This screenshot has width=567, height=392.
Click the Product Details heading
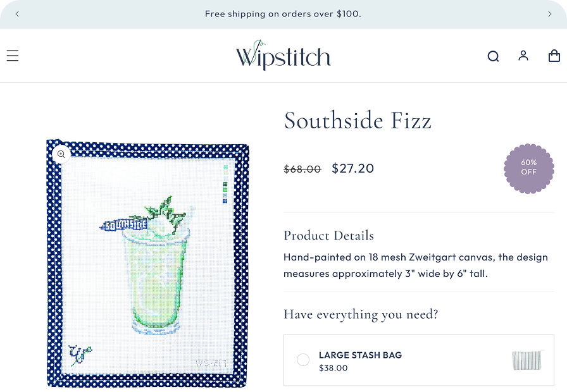click(328, 236)
